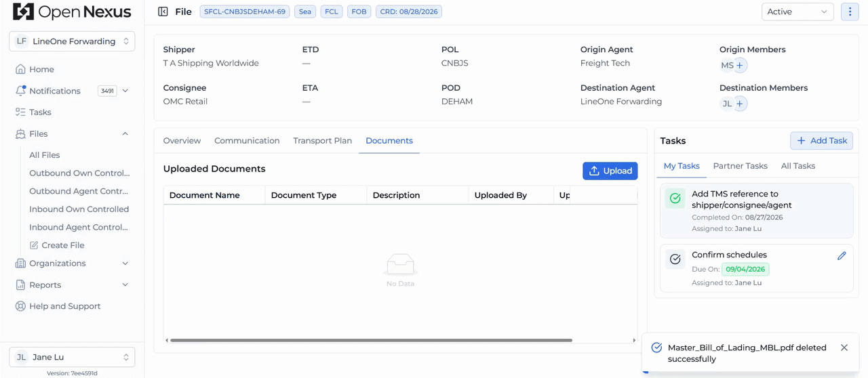Switch to the Overview tab

[x=182, y=141]
